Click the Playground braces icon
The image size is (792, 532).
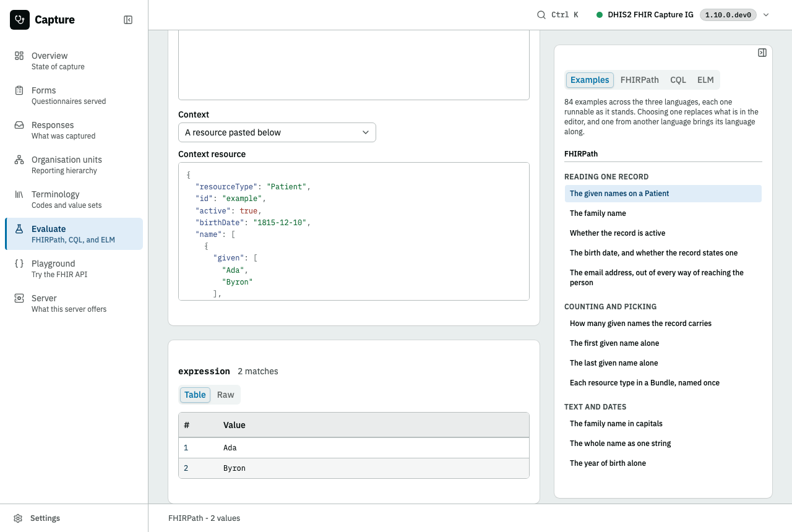pyautogui.click(x=19, y=264)
